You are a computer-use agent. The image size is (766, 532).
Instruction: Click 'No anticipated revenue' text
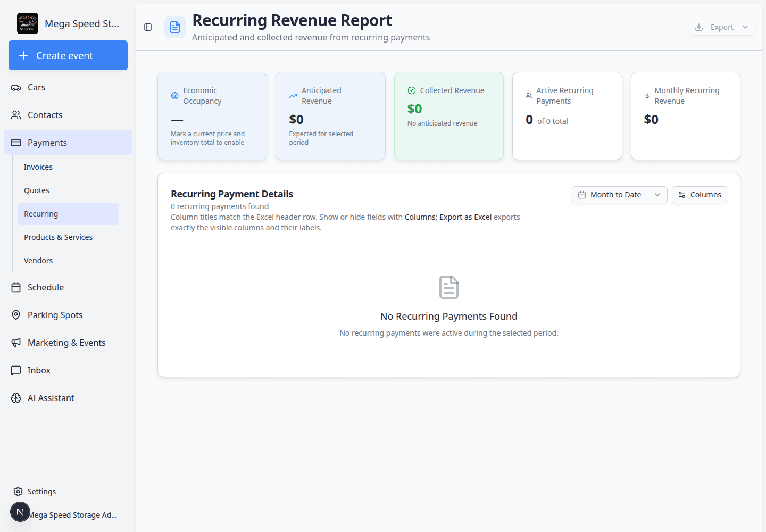pyautogui.click(x=442, y=123)
